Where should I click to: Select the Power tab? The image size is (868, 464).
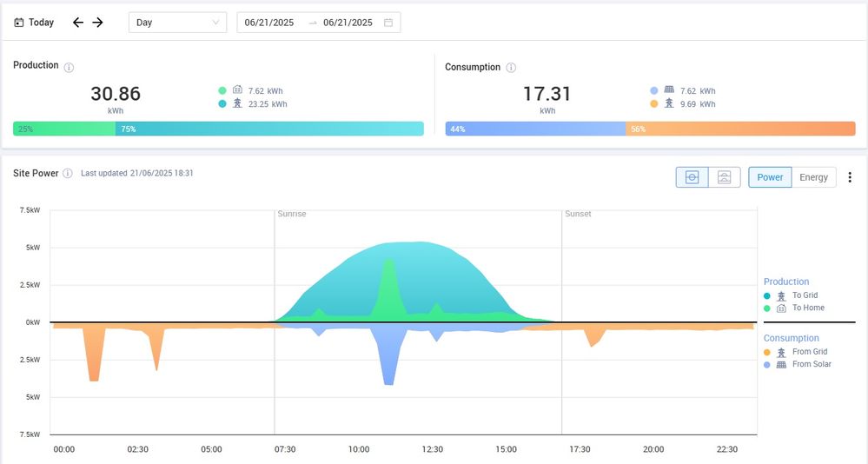[x=770, y=177]
